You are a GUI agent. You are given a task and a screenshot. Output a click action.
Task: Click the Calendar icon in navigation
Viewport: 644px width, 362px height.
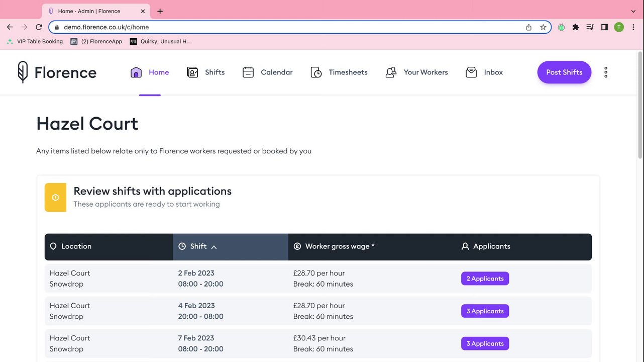[248, 72]
